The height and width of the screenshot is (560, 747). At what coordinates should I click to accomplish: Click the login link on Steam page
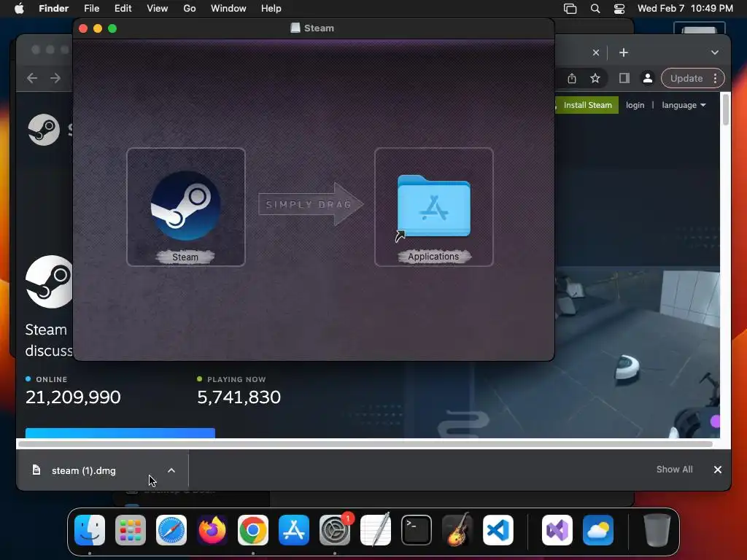pos(635,105)
